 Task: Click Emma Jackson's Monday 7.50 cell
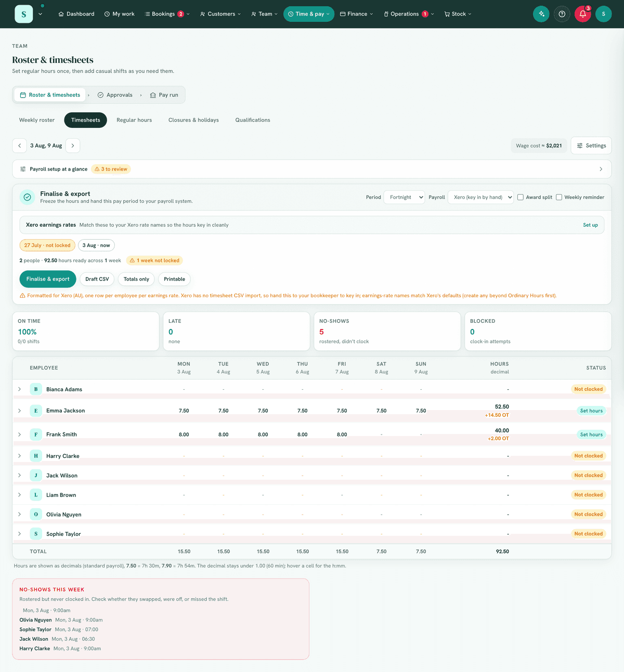point(184,411)
